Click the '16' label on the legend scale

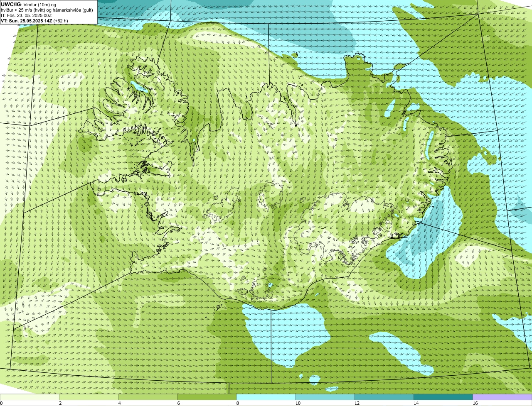coord(475,403)
